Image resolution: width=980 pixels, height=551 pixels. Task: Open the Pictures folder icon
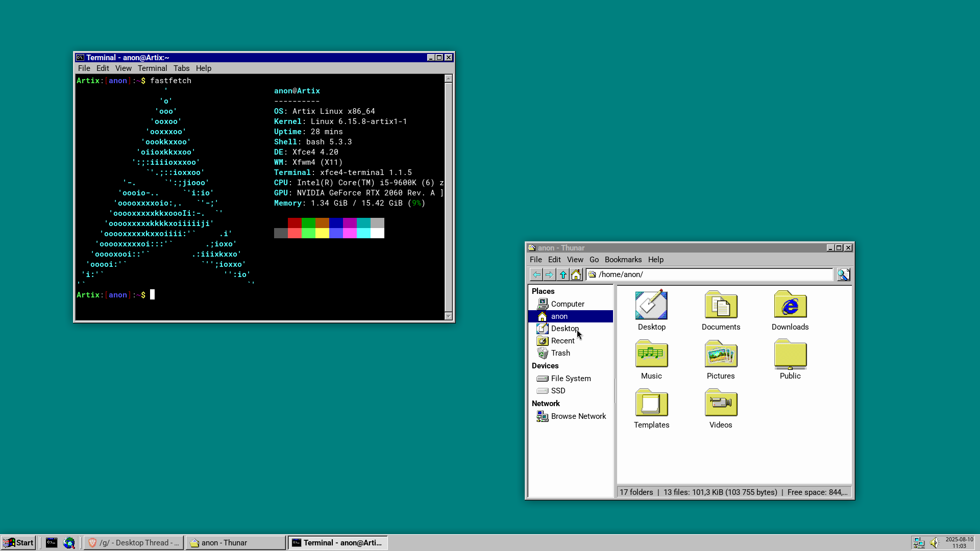(721, 360)
